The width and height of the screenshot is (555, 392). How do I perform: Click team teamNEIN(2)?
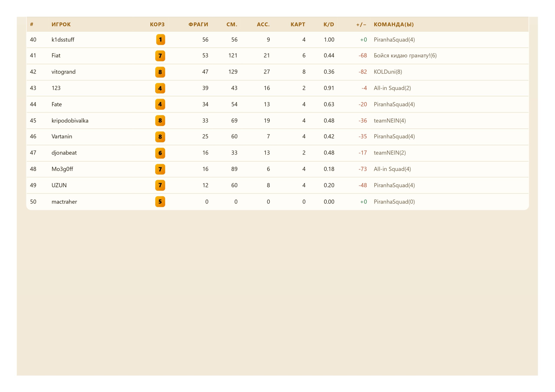click(x=390, y=153)
